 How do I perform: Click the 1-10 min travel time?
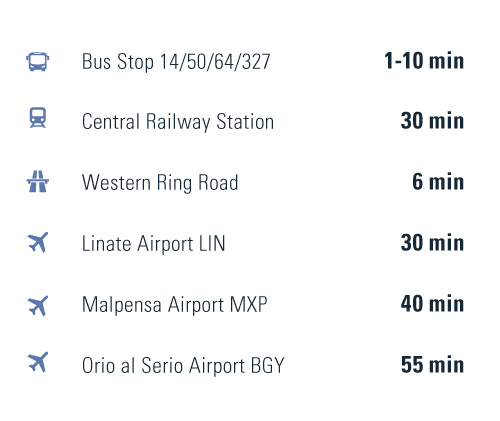pyautogui.click(x=424, y=61)
